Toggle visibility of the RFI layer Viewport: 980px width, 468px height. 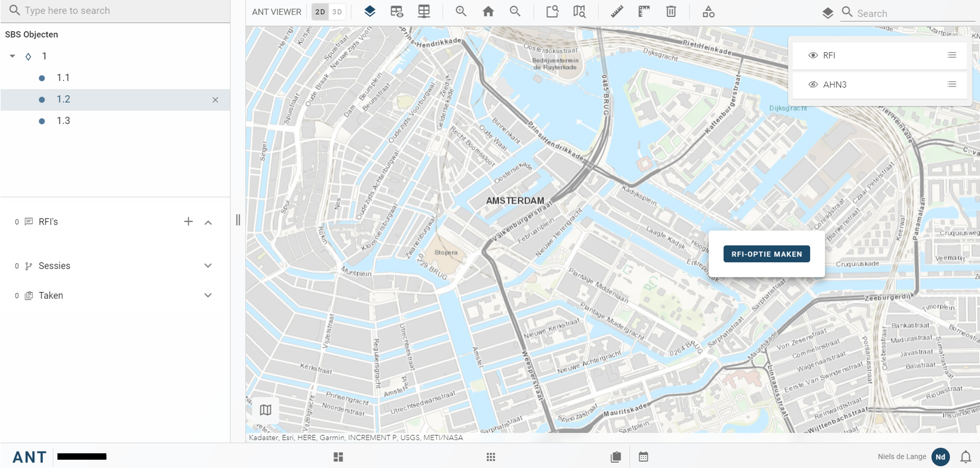[813, 55]
